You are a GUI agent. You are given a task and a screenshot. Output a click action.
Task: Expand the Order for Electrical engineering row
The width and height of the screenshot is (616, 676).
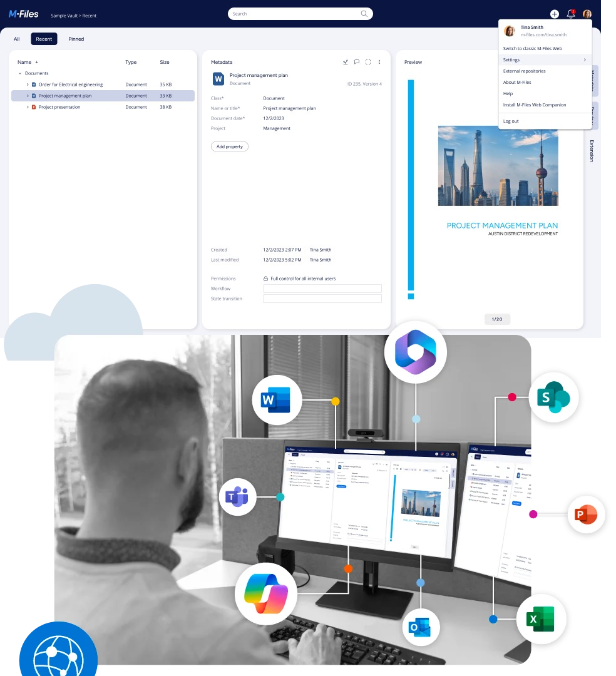coord(28,84)
